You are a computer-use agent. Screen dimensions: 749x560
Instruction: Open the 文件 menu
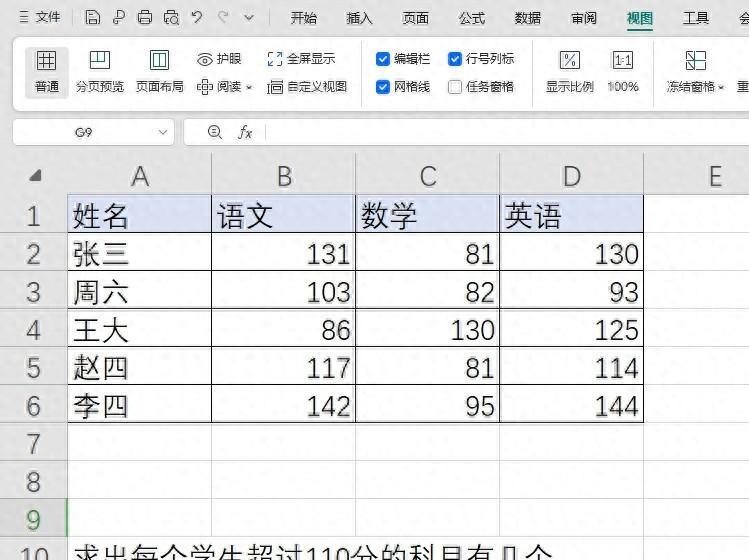tap(40, 18)
